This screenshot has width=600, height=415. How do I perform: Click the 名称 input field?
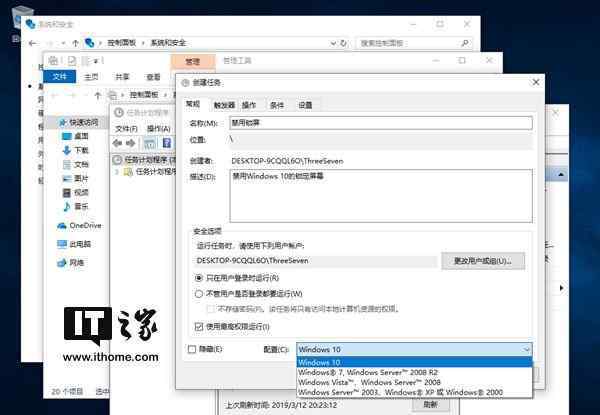click(x=381, y=123)
